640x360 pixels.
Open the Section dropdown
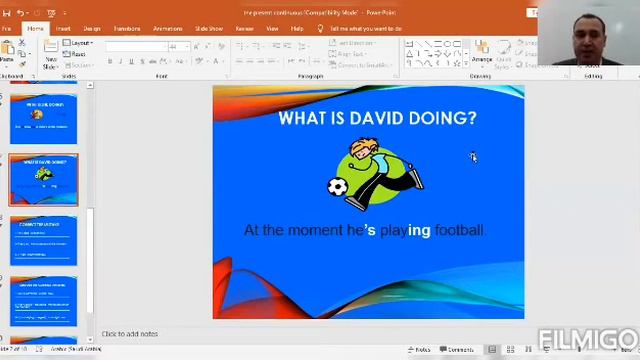(x=79, y=65)
